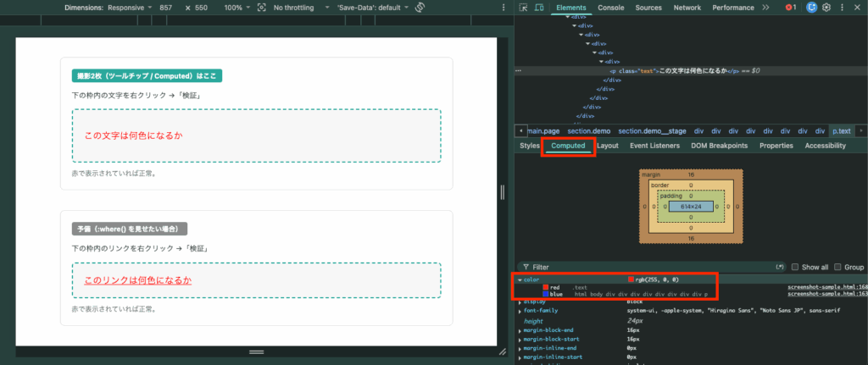The width and height of the screenshot is (868, 365).
Task: Expand the margin-inline-end property
Action: 520,348
